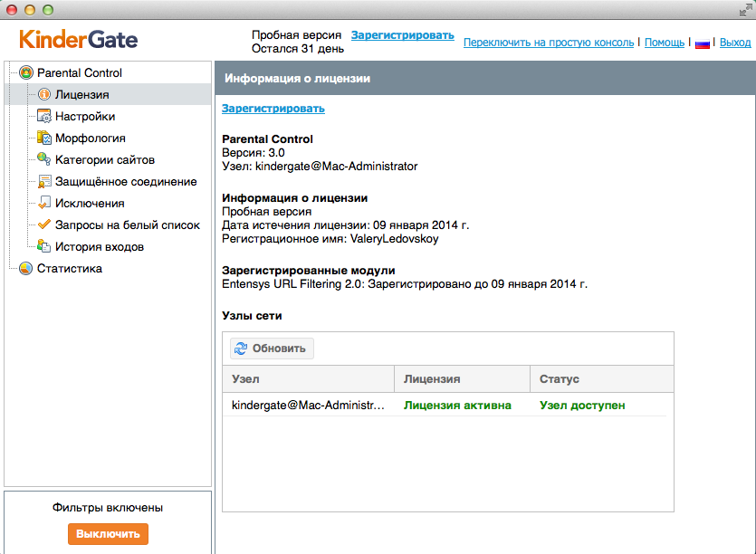Select the kindergate@Mac-Administrator node row
756x554 pixels.
309,405
